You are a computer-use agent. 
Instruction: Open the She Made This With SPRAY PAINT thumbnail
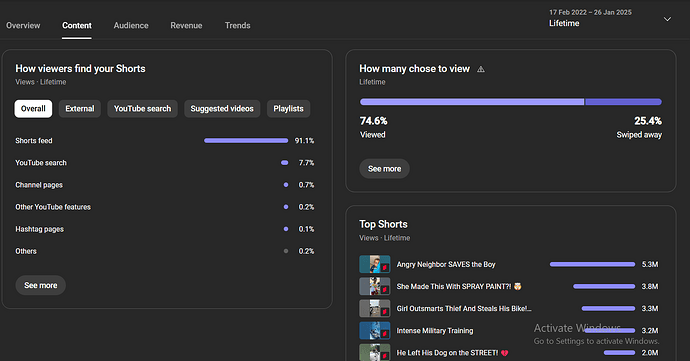pyautogui.click(x=374, y=286)
